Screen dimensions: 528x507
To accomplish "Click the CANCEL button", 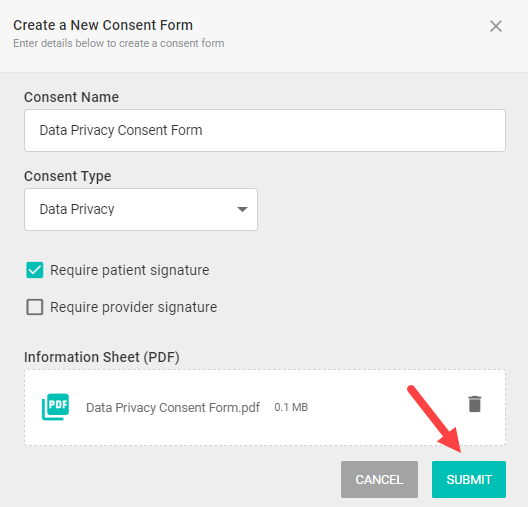I will [x=379, y=479].
